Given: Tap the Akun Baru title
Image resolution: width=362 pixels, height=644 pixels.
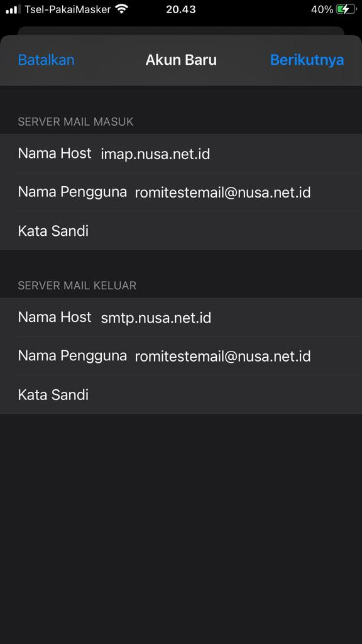Looking at the screenshot, I should coord(181,60).
